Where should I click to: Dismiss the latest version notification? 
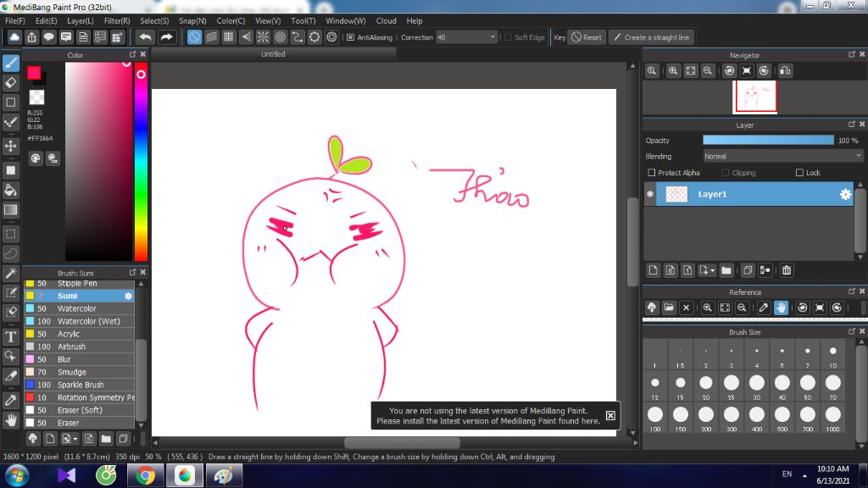point(610,415)
